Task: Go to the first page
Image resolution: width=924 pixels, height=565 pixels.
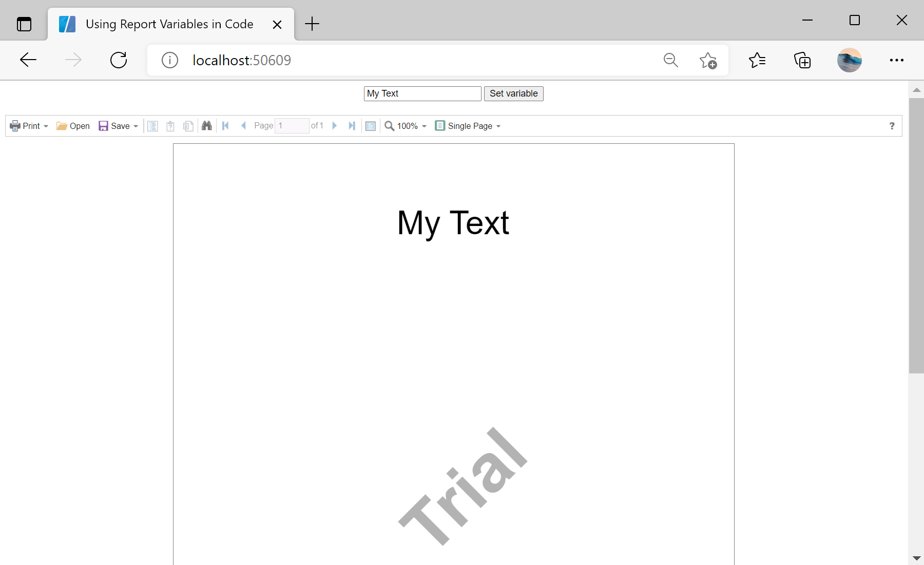Action: (225, 126)
